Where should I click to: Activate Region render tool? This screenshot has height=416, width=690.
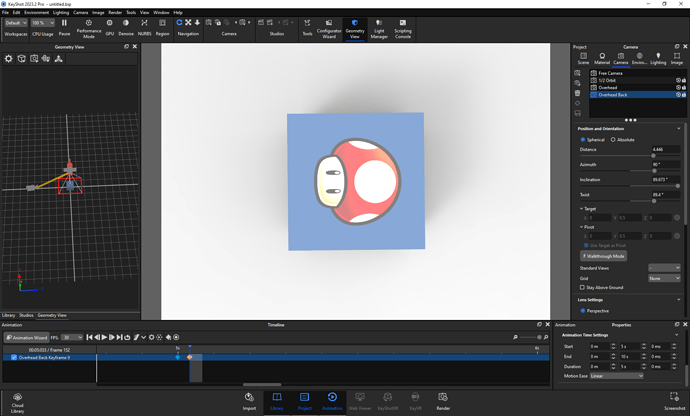pyautogui.click(x=162, y=27)
